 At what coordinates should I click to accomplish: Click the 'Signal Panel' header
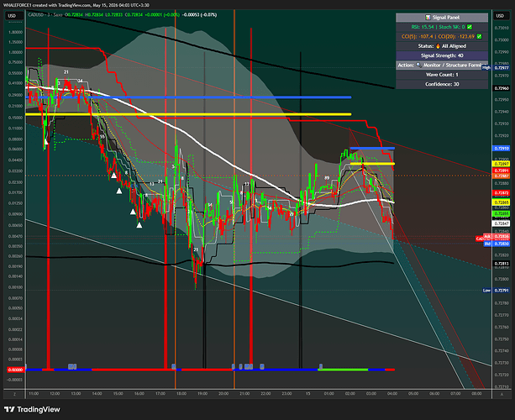(442, 18)
